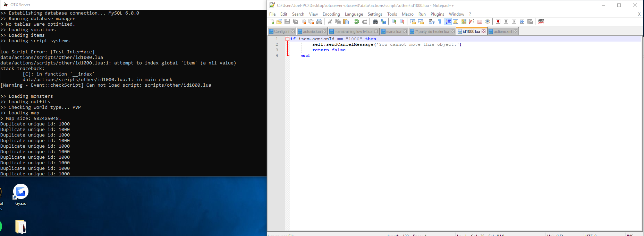Open the Language menu
This screenshot has width=644, height=236.
[354, 14]
